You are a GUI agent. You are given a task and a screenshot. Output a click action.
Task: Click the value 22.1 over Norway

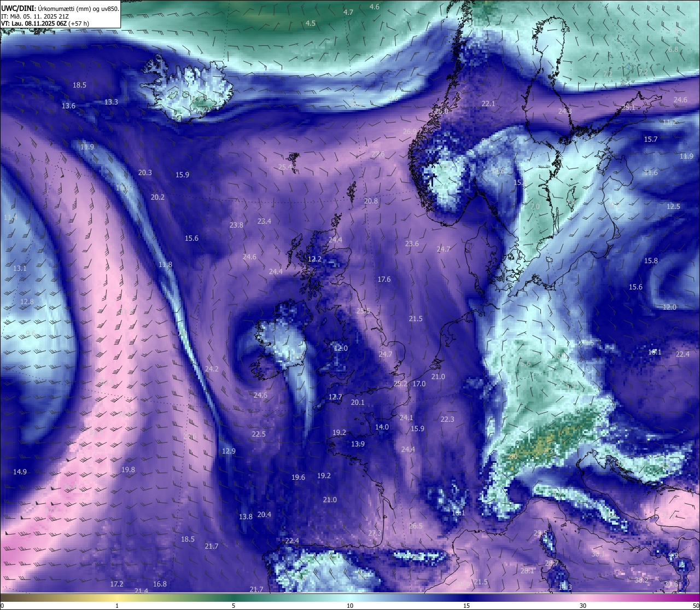pyautogui.click(x=488, y=103)
